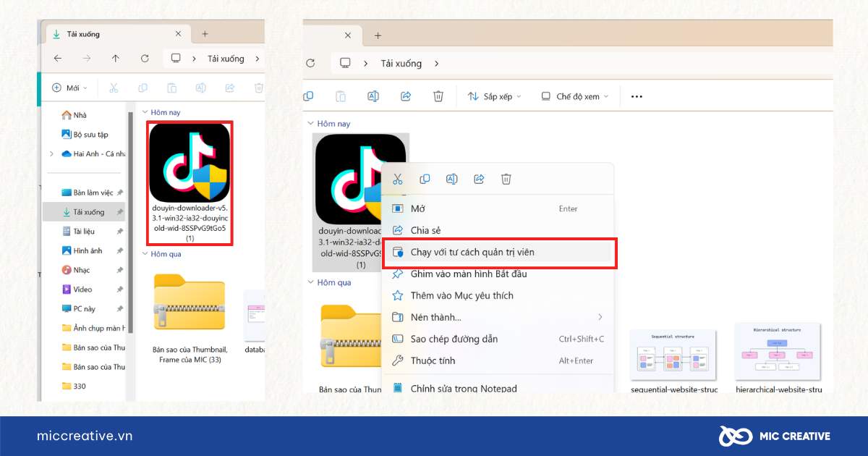The height and width of the screenshot is (456, 868).
Task: Open Bàn làm việc in the sidebar
Action: (x=88, y=193)
